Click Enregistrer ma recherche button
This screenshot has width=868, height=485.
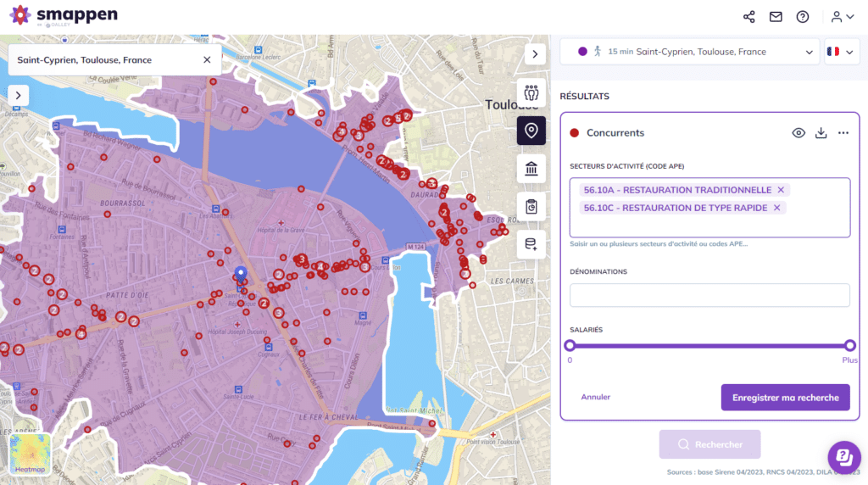[x=785, y=397]
